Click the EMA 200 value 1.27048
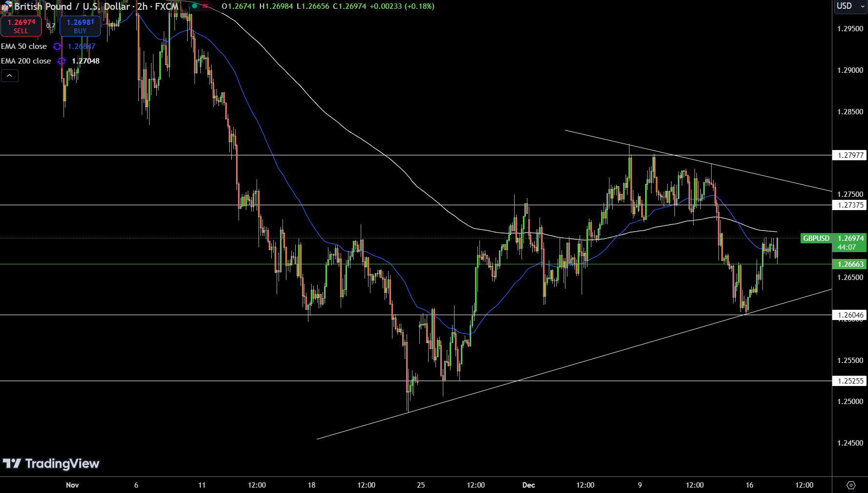This screenshot has height=493, width=868. click(x=86, y=61)
